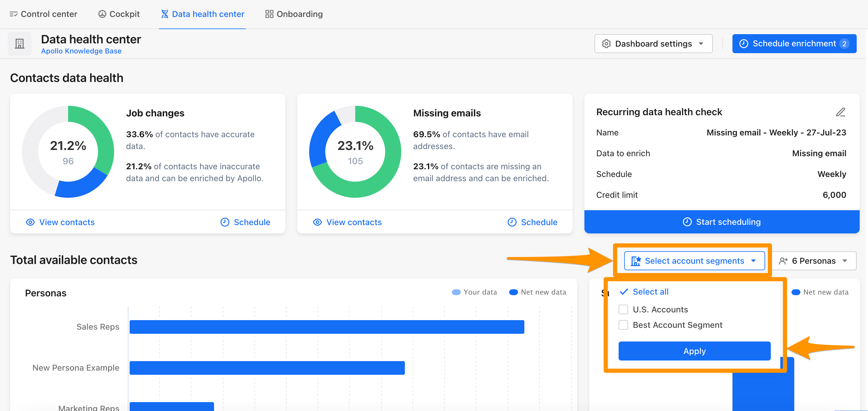
Task: Click the account segments building-star icon
Action: (636, 261)
